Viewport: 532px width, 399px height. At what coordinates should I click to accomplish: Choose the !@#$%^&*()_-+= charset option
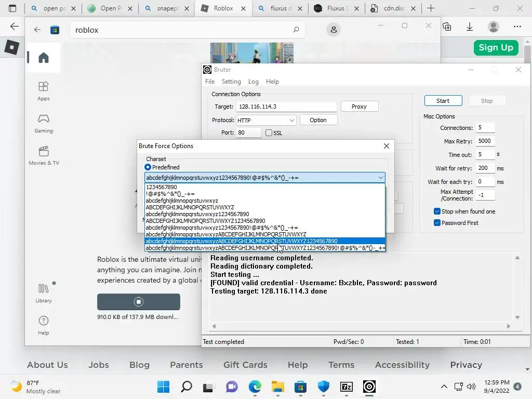(265, 194)
